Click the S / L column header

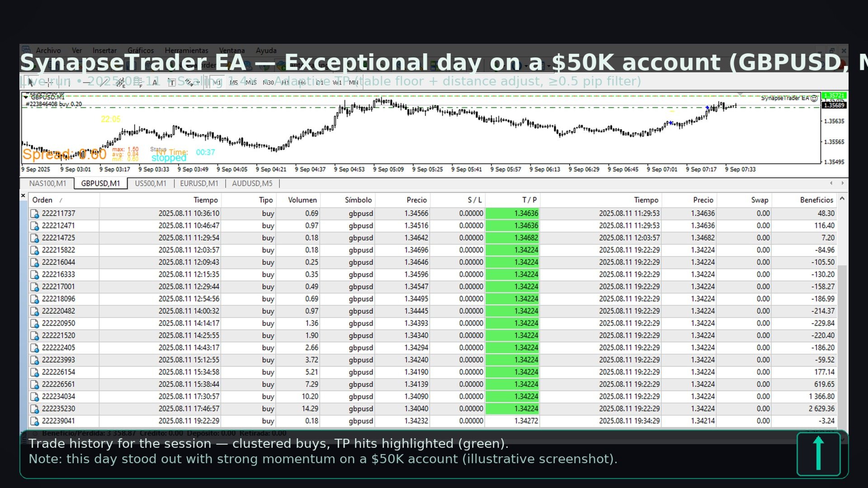(457, 200)
